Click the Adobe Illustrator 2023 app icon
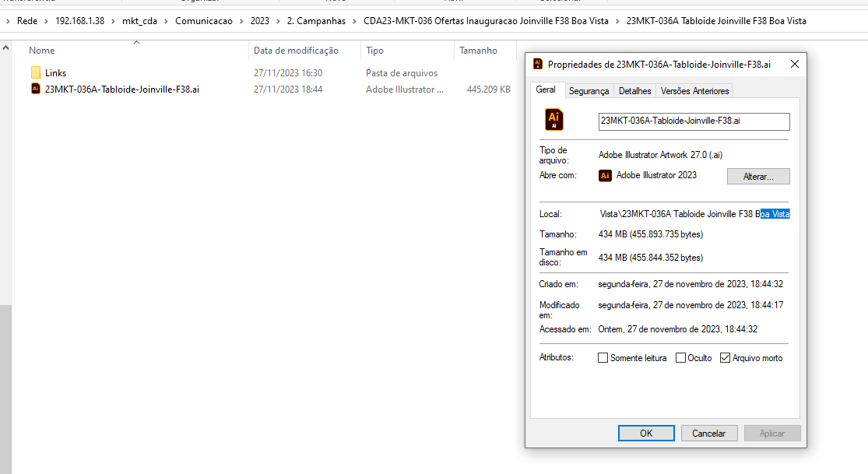The width and height of the screenshot is (868, 474). pos(605,176)
